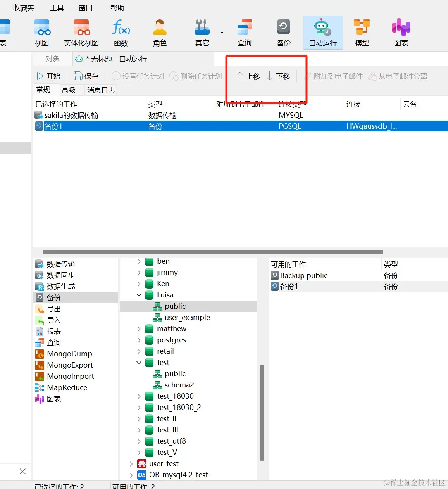Open the 函数 (Function) toolbar icon
Image resolution: width=448 pixels, height=489 pixels.
pos(121,33)
